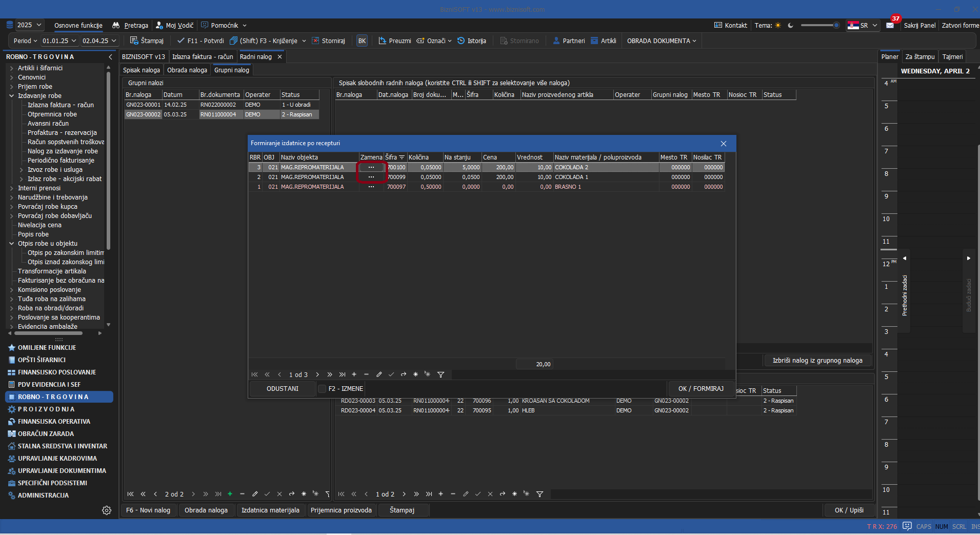
Task: Expand the OBRADA DOKUMENTA dropdown
Action: (661, 41)
